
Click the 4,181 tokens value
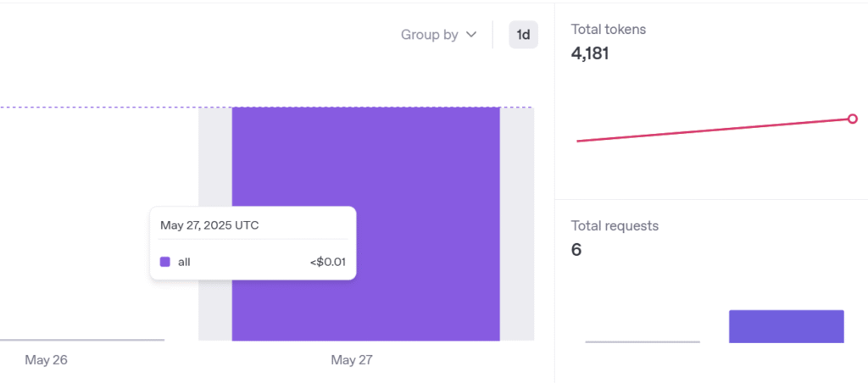pos(590,53)
